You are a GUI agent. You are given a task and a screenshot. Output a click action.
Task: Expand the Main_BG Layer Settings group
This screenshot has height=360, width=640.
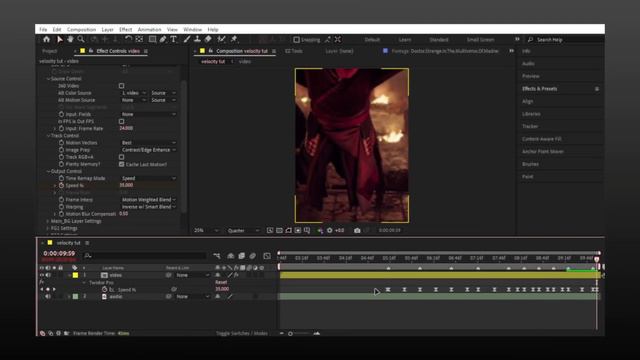[48, 221]
